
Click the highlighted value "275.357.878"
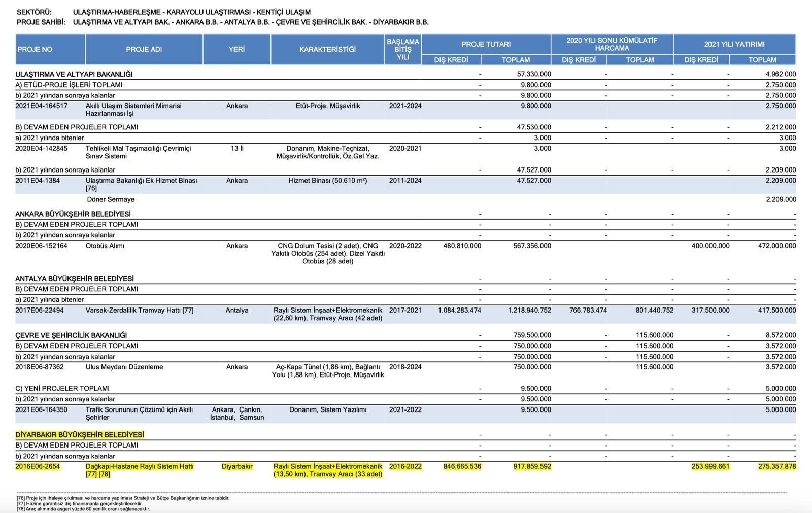click(x=777, y=467)
